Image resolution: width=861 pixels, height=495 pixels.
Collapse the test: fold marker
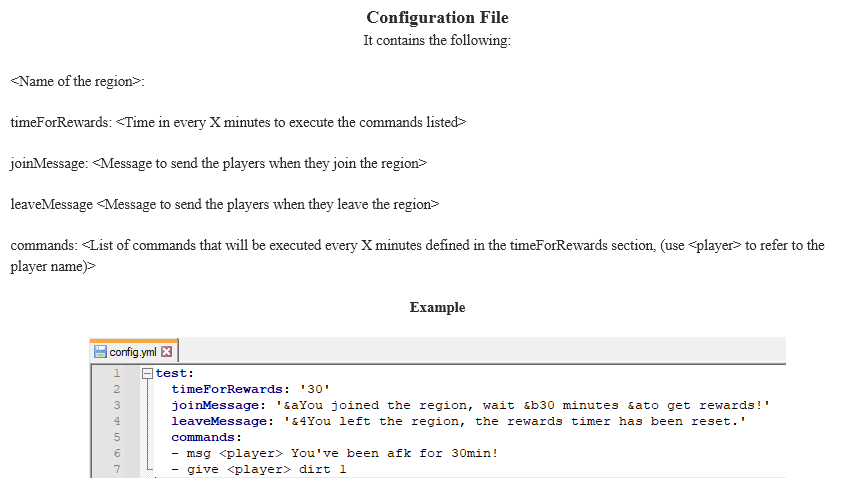coord(147,374)
